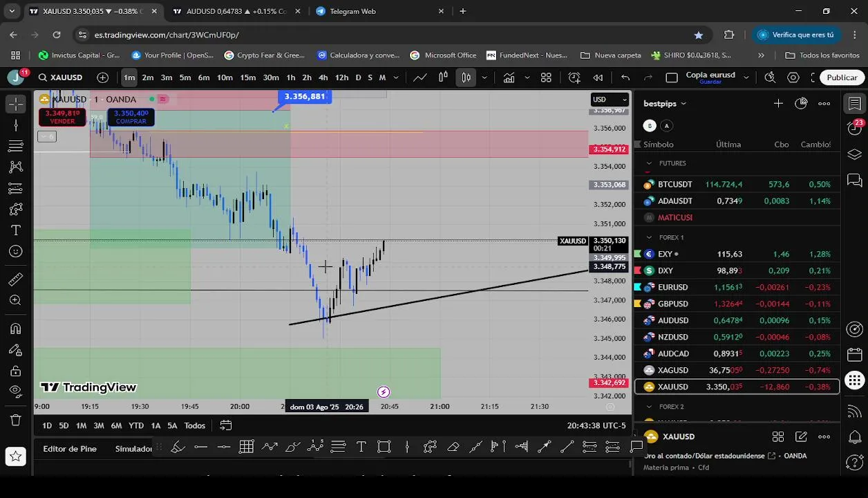Image resolution: width=868 pixels, height=498 pixels.
Task: Open the Editor de Pine tab
Action: 70,449
